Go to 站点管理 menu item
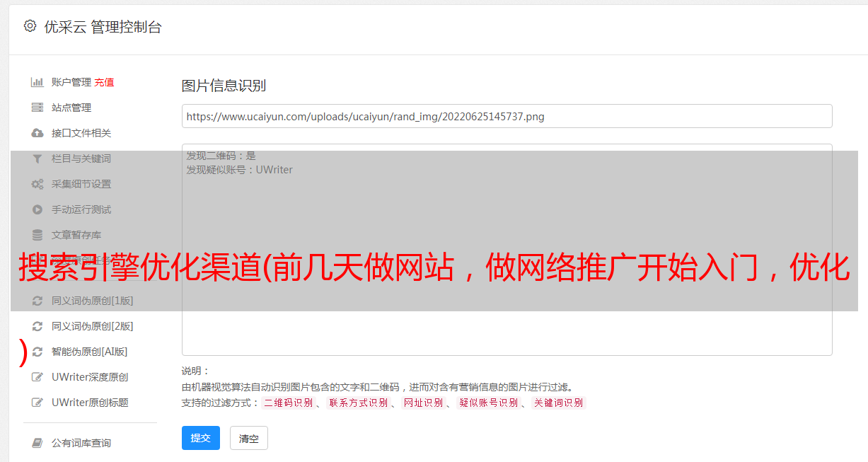 pyautogui.click(x=71, y=108)
